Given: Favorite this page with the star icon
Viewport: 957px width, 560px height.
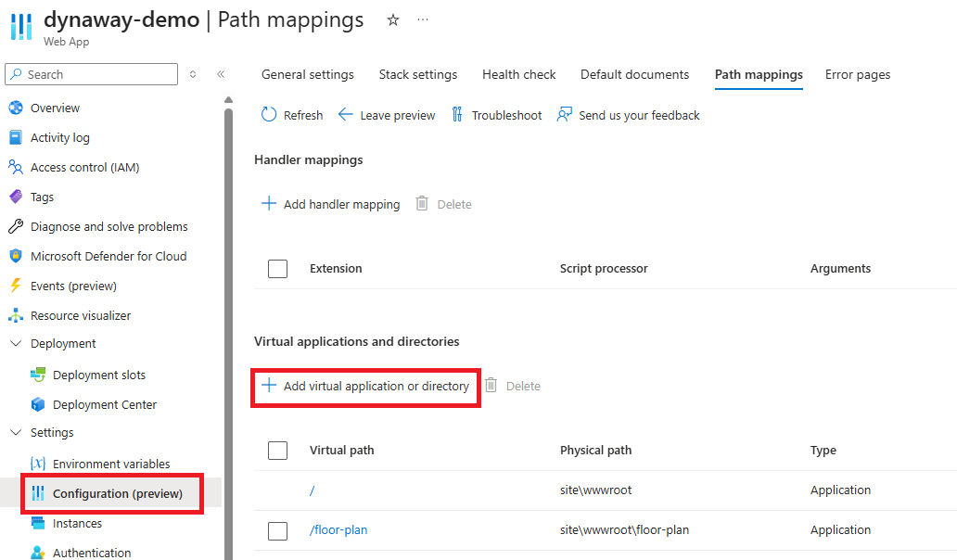Looking at the screenshot, I should click(393, 19).
